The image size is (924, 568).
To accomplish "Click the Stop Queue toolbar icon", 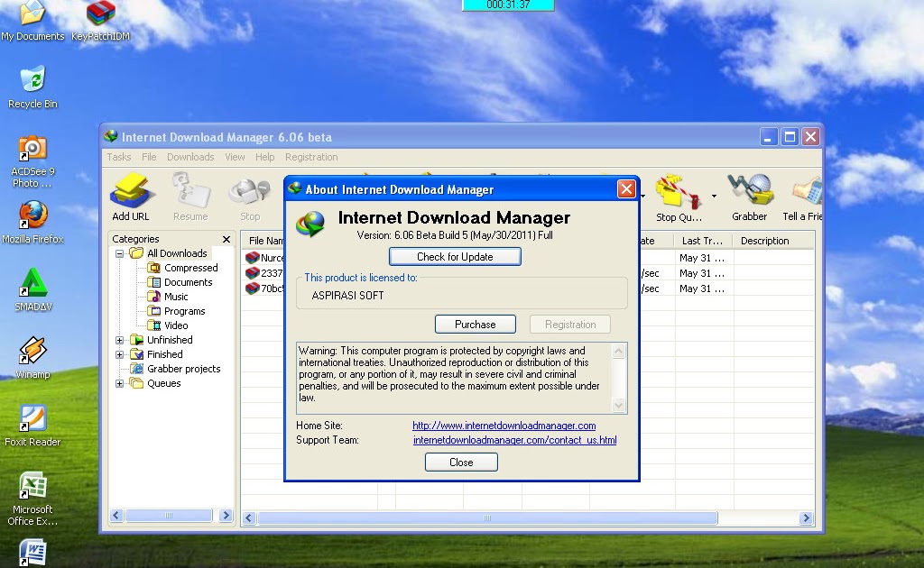I will click(678, 191).
